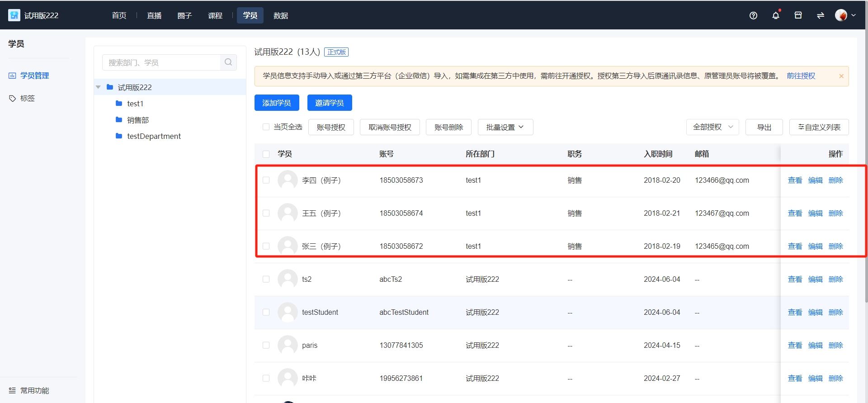The height and width of the screenshot is (403, 868).
Task: Delete 张三 (例子) via 删除 link
Action: (835, 246)
